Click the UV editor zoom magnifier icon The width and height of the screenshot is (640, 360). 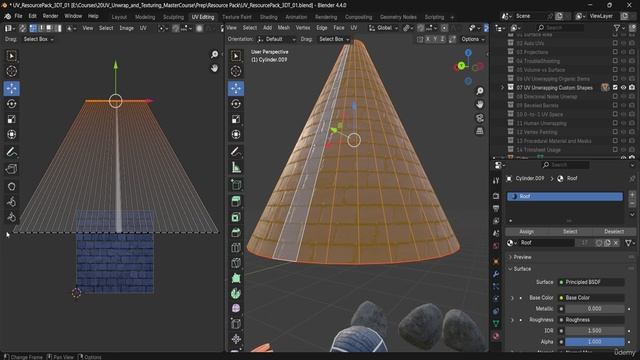(x=214, y=54)
